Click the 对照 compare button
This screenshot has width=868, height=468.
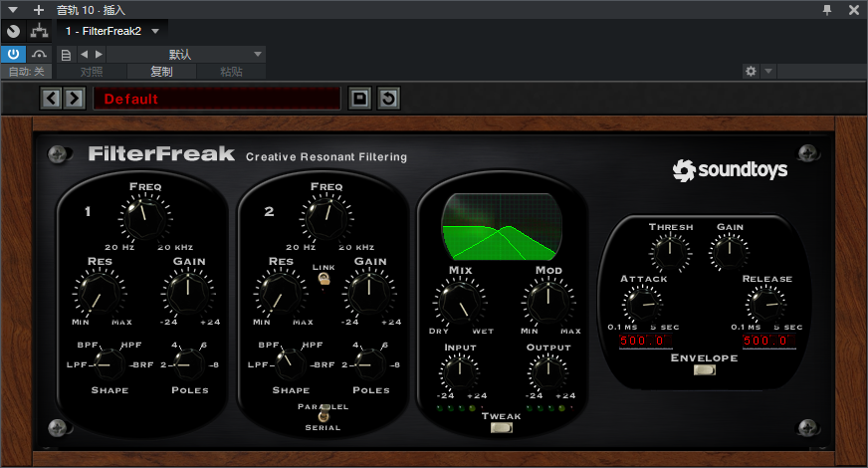click(92, 72)
